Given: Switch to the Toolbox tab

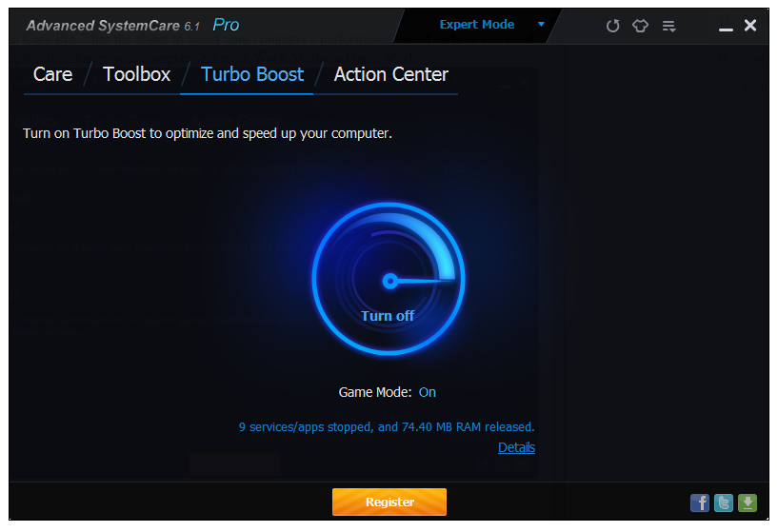Looking at the screenshot, I should tap(136, 74).
